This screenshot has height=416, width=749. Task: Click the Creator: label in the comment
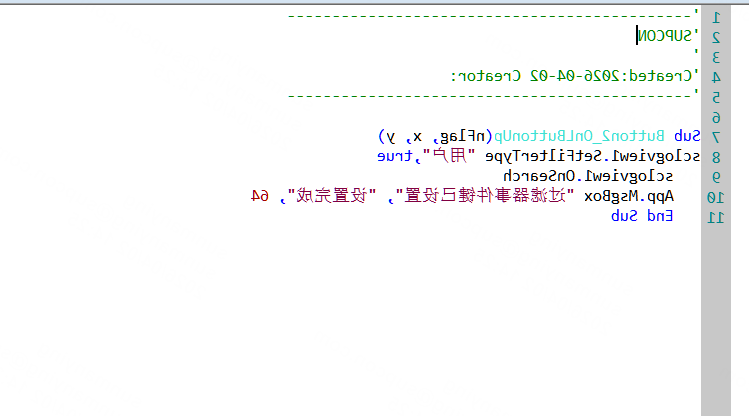click(486, 76)
